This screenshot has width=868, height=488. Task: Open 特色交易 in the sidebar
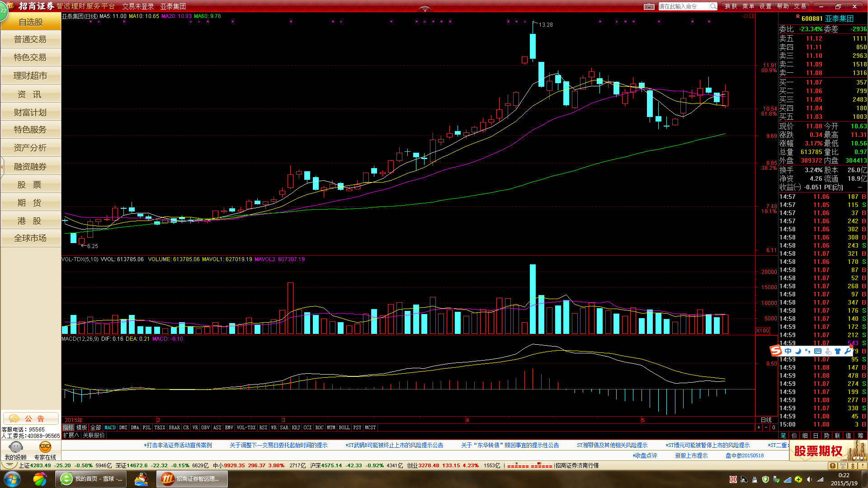(x=30, y=57)
